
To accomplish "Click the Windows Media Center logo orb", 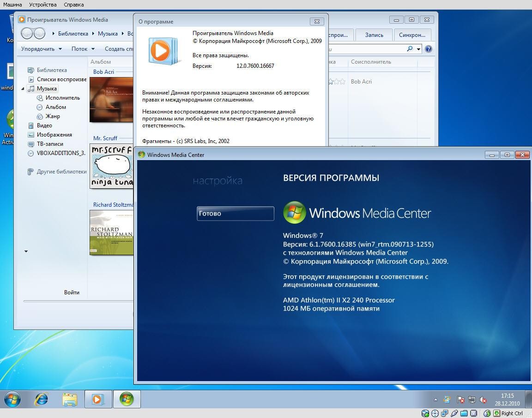I will (x=294, y=213).
